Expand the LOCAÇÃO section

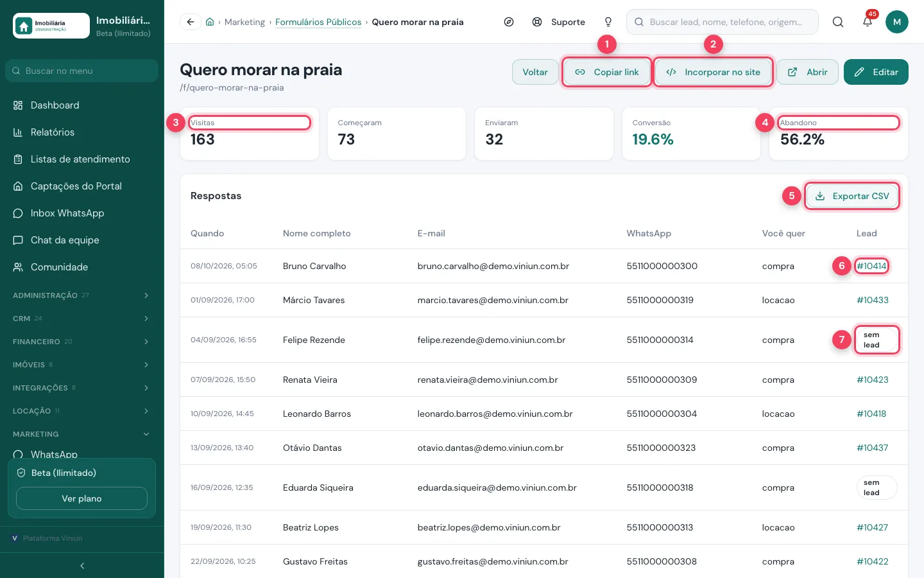(x=82, y=411)
